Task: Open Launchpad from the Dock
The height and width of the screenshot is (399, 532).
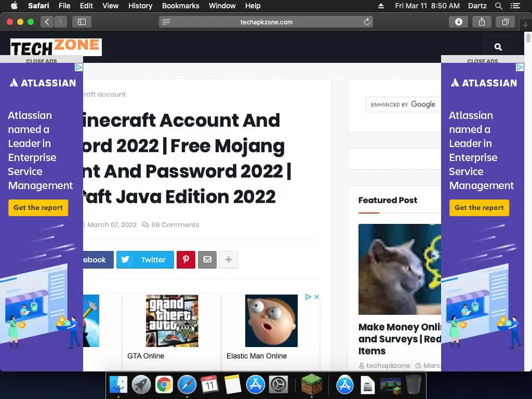Action: (x=141, y=385)
